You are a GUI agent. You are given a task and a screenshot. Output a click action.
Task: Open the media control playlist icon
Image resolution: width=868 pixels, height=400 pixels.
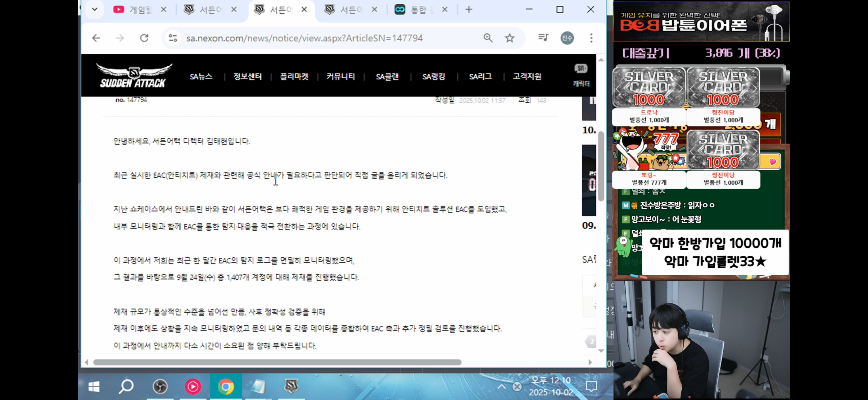(543, 38)
